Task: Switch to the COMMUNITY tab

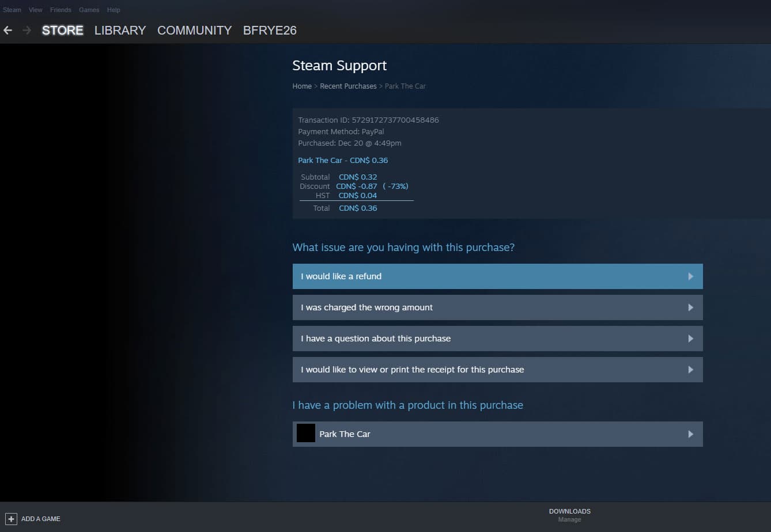Action: click(x=194, y=31)
